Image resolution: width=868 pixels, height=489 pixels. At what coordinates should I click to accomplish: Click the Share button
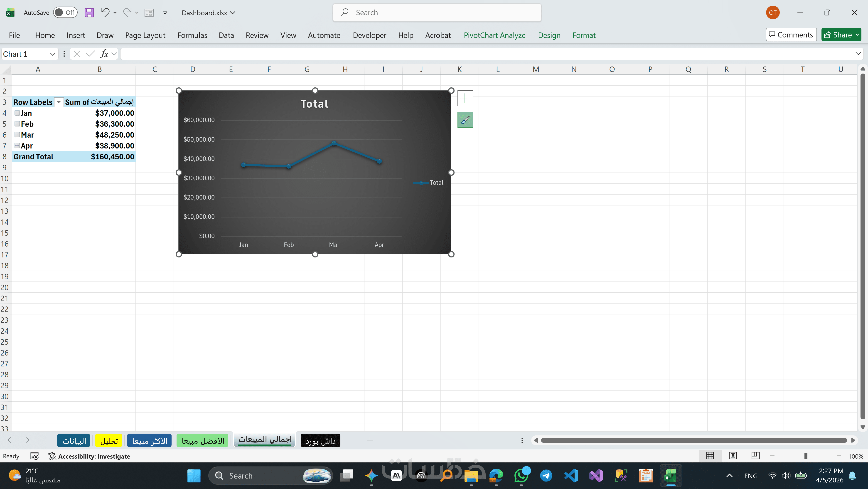838,35
